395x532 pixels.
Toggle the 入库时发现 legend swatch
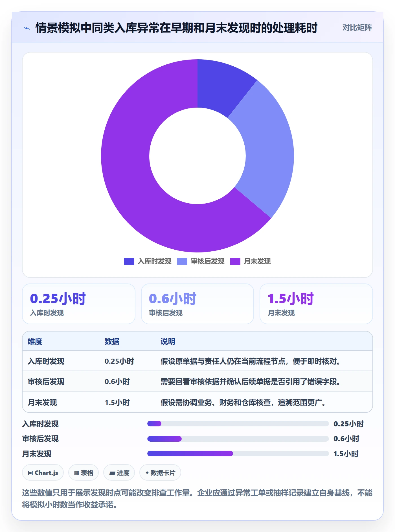pos(129,261)
